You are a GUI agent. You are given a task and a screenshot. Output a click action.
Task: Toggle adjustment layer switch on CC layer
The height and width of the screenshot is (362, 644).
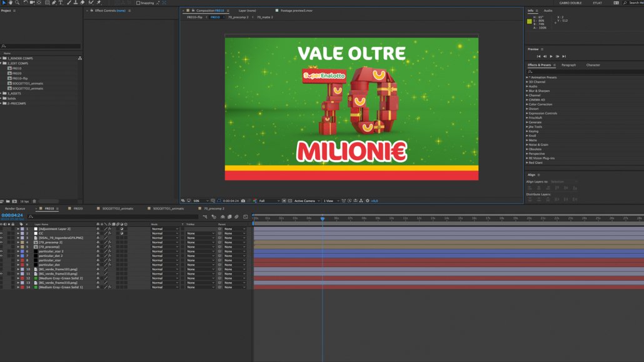121,233
